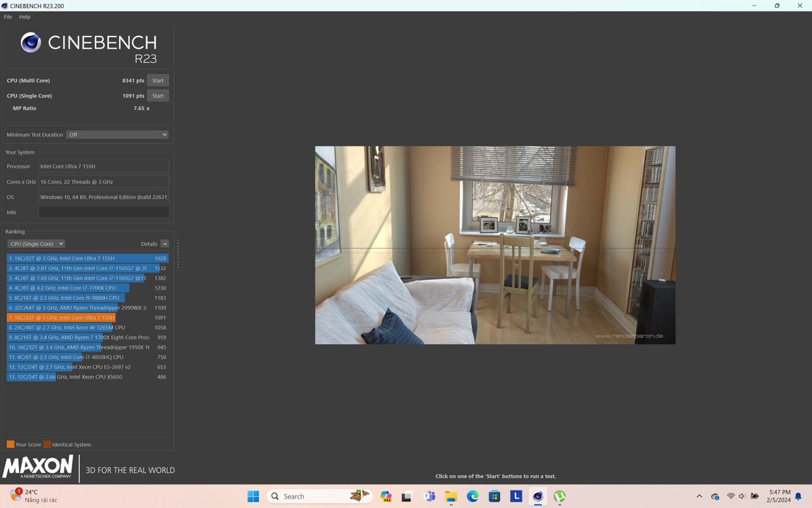Image resolution: width=812 pixels, height=508 pixels.
Task: Select the orange Core Ultra 7 155H ranking bar
Action: click(x=62, y=318)
